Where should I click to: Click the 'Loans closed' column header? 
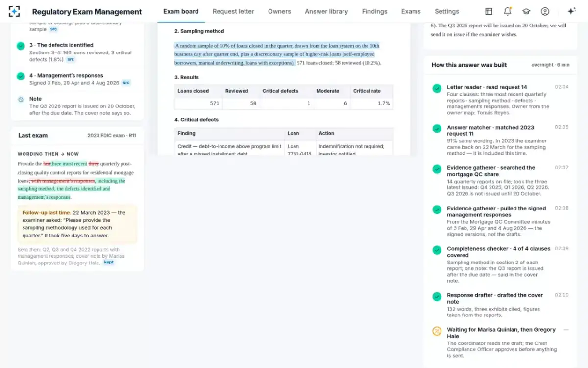tap(193, 91)
